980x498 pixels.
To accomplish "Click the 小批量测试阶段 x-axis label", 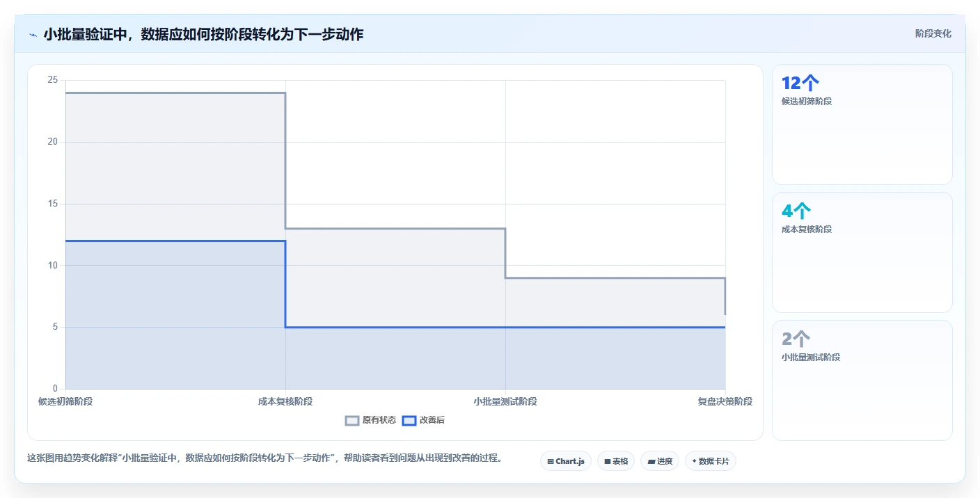I will 505,401.
